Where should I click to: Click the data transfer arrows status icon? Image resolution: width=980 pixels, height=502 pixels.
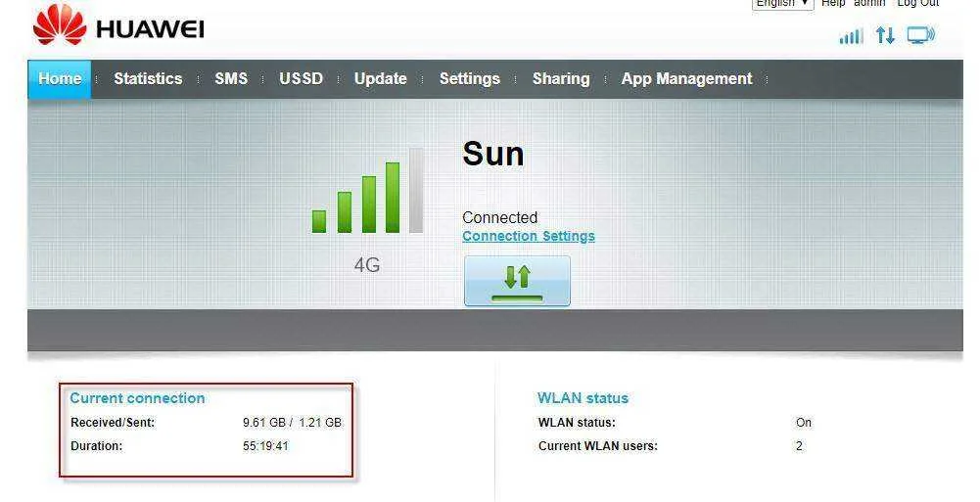click(886, 35)
